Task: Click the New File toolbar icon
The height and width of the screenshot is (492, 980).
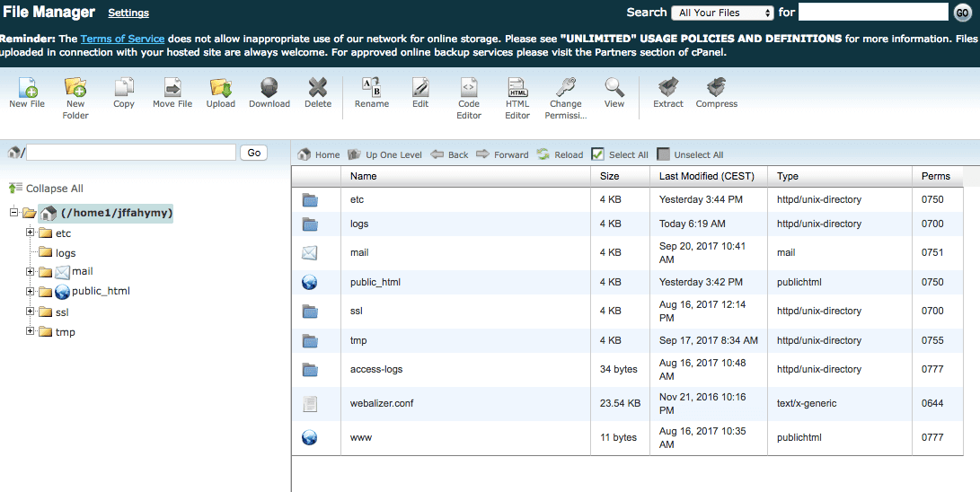Action: 27,88
